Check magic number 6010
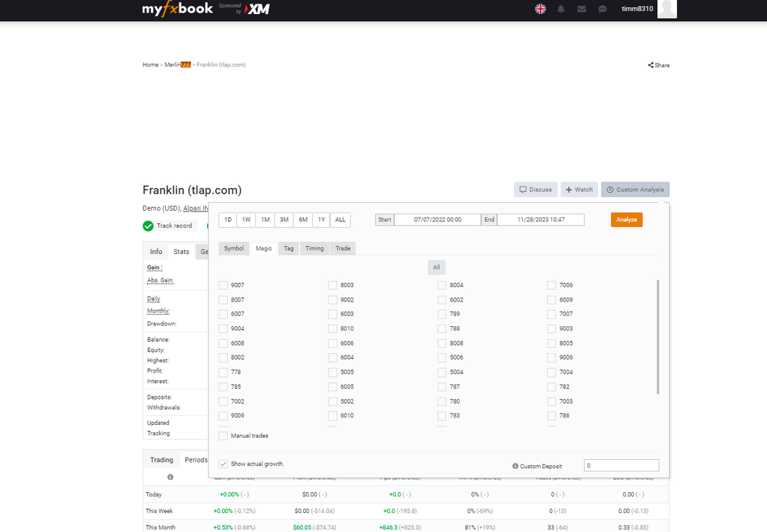The image size is (767, 532). coord(333,416)
